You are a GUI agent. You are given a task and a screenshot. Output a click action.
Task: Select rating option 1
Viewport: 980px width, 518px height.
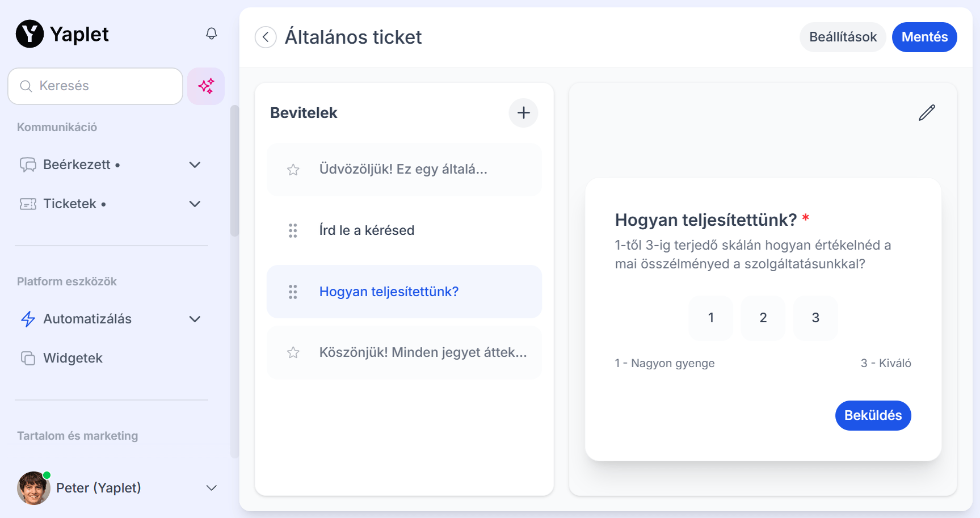coord(710,318)
